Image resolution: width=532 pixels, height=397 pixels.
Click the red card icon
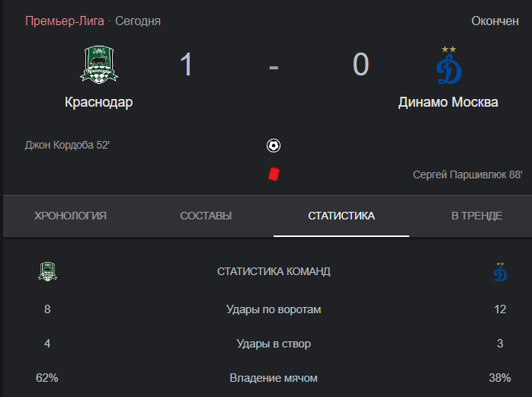point(274,174)
